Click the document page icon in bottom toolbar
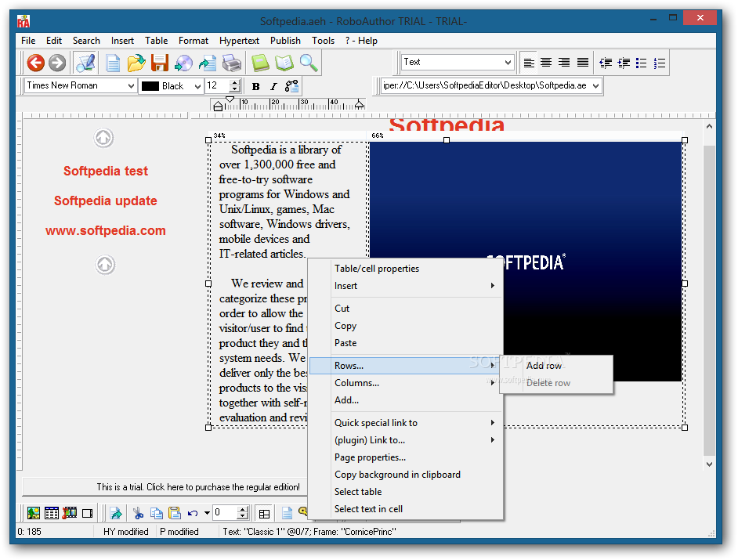 coord(287,513)
